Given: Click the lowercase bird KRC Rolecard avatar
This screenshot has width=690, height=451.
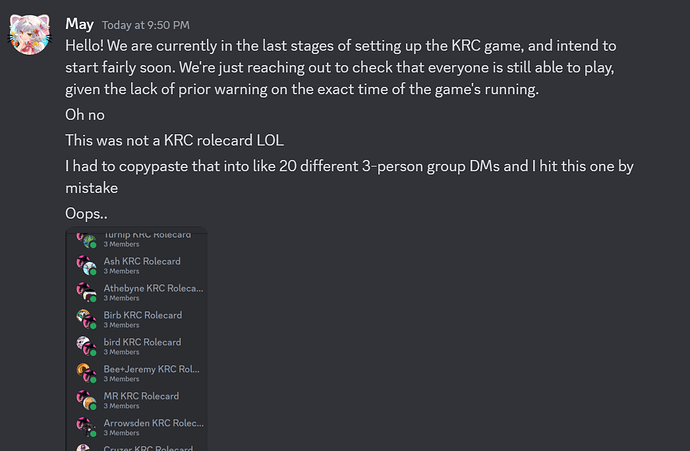Looking at the screenshot, I should point(84,346).
